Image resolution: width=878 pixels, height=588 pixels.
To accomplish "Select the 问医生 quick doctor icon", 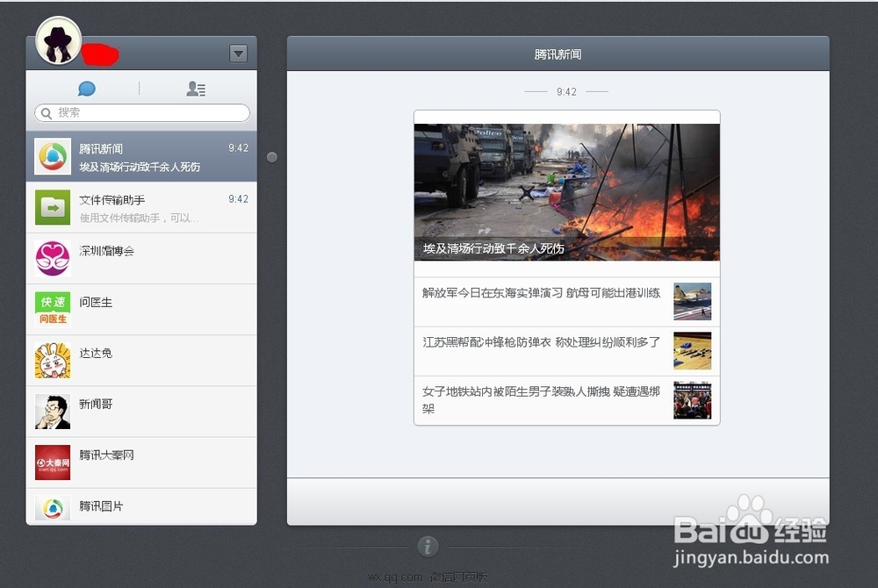I will tap(52, 309).
